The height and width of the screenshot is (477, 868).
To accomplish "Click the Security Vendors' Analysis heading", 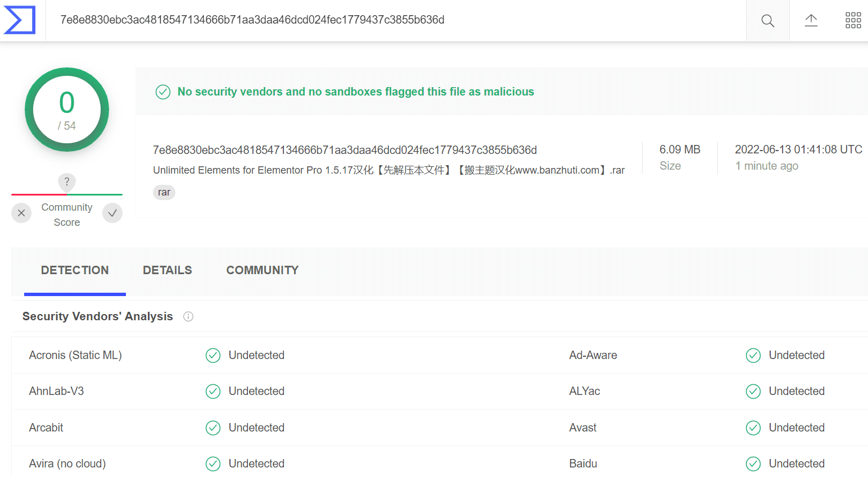I will pyautogui.click(x=98, y=316).
